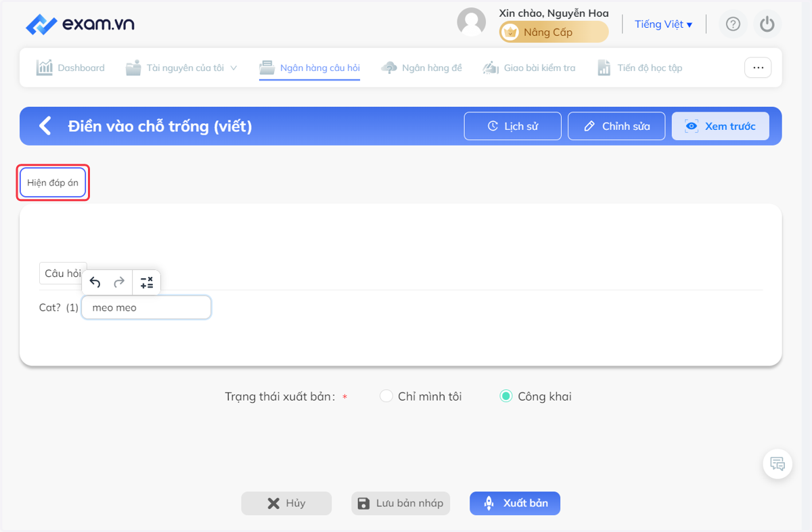The image size is (812, 532).
Task: Click the Xin chào, Nguyễn Hoa greeting
Action: click(x=554, y=13)
